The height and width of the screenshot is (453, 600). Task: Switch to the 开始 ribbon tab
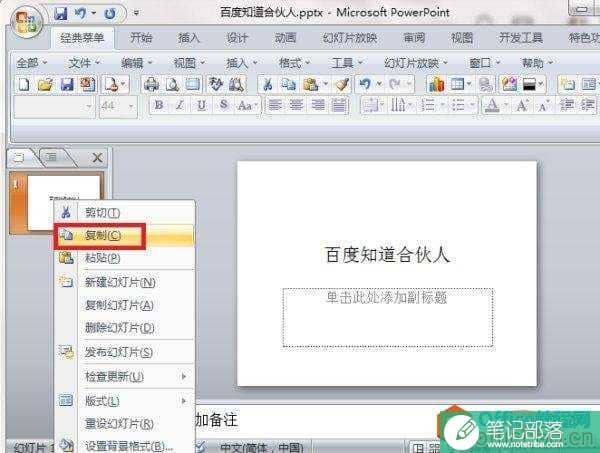(141, 38)
